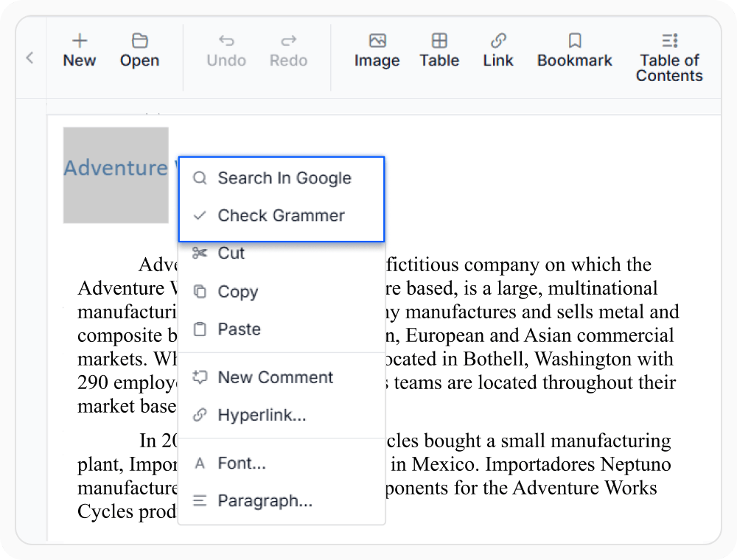737x560 pixels.
Task: Choose Paste from the context menu
Action: point(282,329)
